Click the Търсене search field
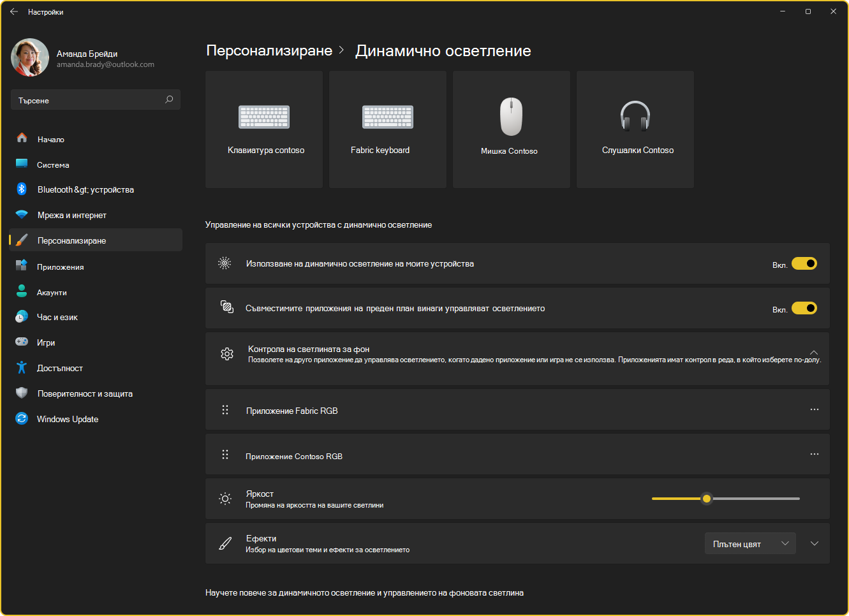The width and height of the screenshot is (849, 616). coord(96,99)
